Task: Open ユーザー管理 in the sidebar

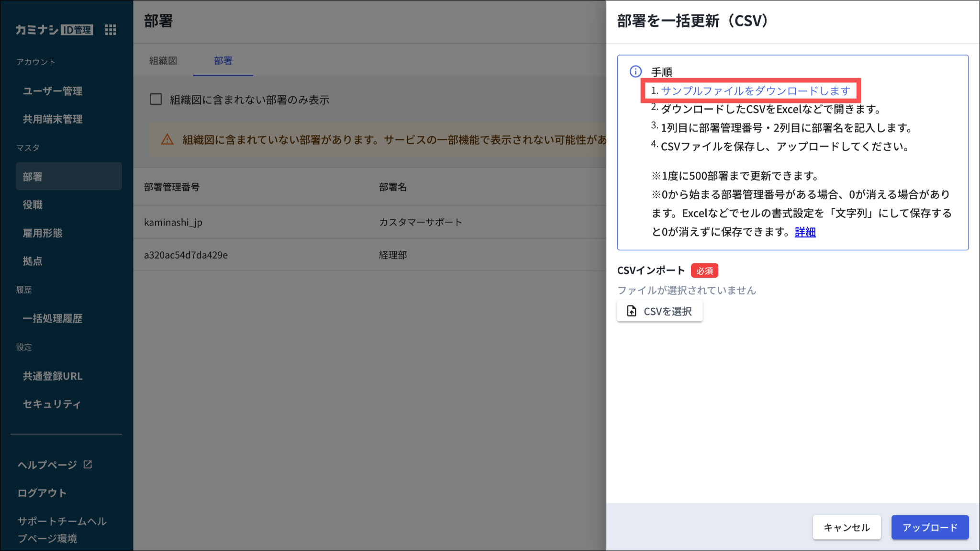Action: point(53,91)
